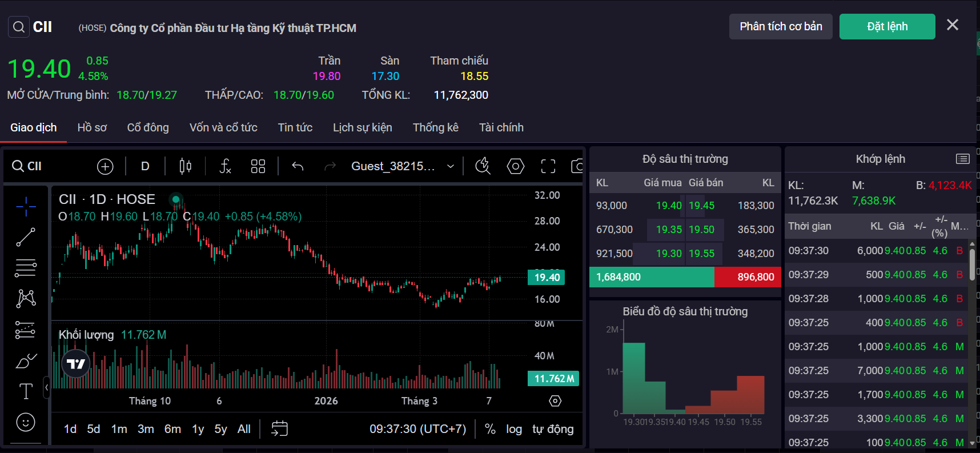Switch to the Hồ sơ tab
This screenshot has height=453, width=980.
92,127
